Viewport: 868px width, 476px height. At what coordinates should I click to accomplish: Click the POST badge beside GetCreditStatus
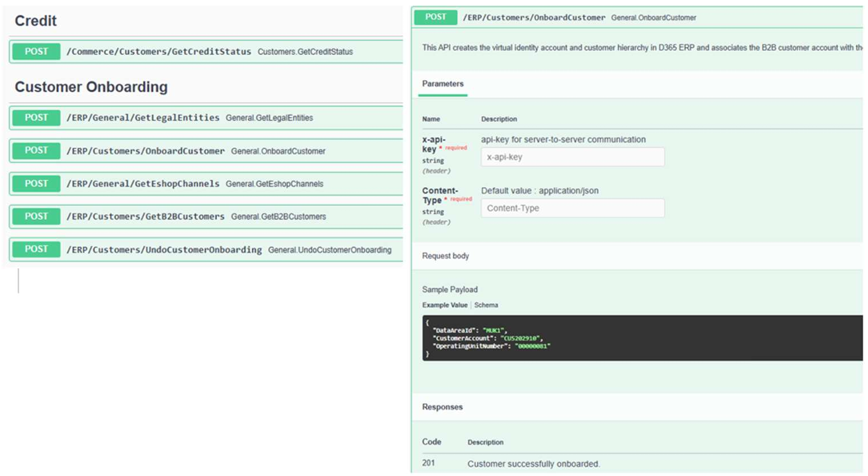36,52
